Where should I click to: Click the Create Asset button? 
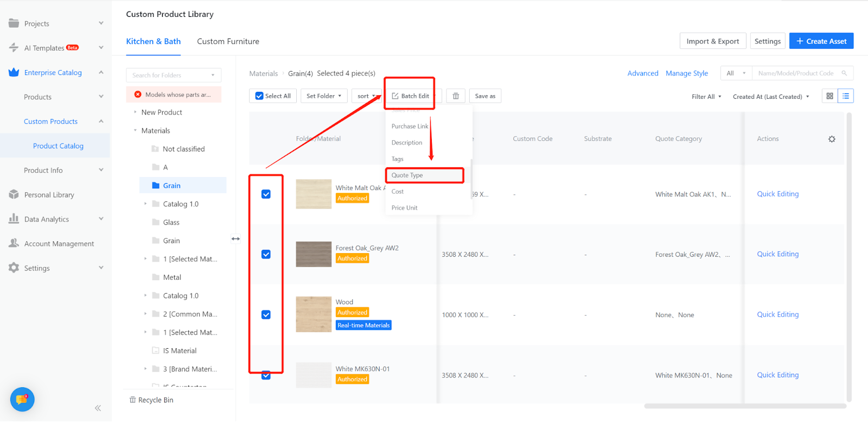[821, 41]
